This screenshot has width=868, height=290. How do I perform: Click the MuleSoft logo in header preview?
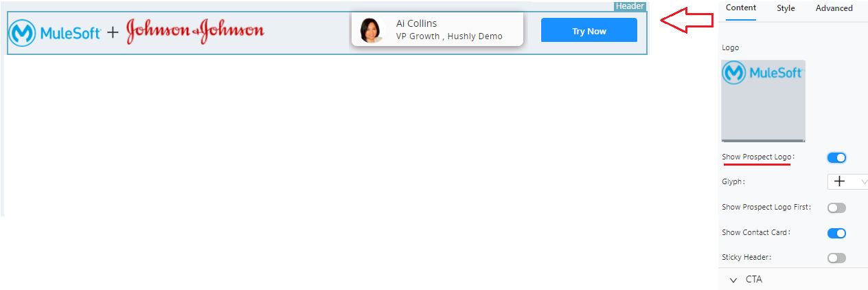tap(56, 32)
